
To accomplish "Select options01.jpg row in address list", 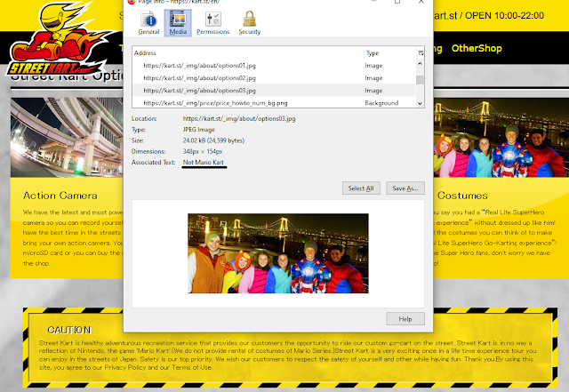I will tap(274, 66).
